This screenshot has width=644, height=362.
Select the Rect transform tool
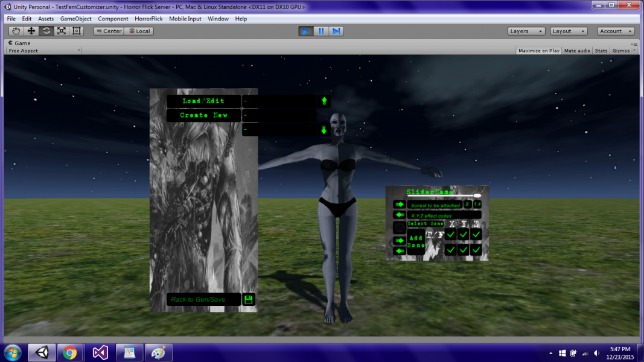click(76, 31)
